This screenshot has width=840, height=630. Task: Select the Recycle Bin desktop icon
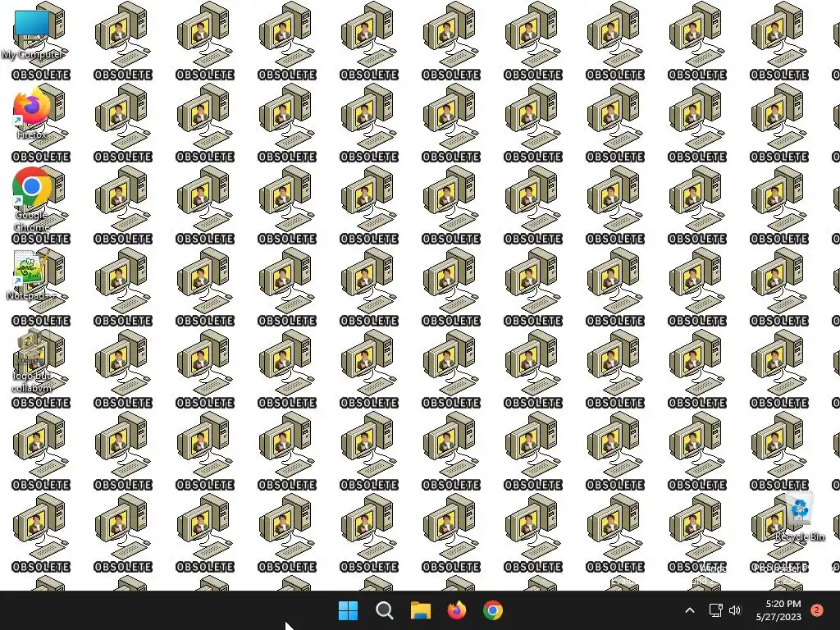(x=799, y=517)
